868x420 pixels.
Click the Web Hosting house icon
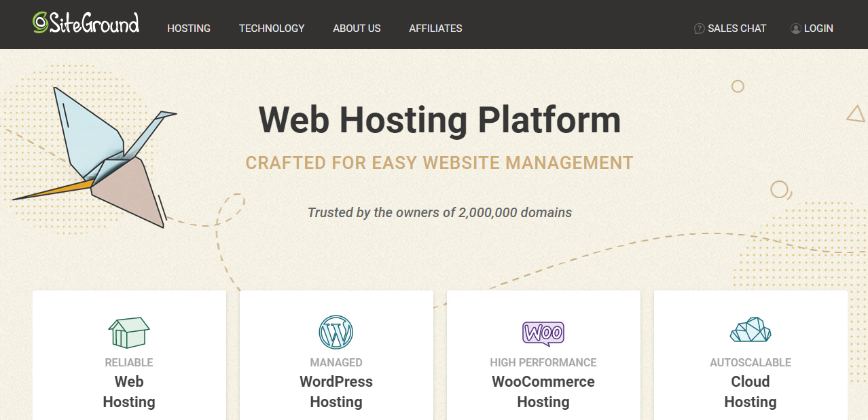(129, 332)
